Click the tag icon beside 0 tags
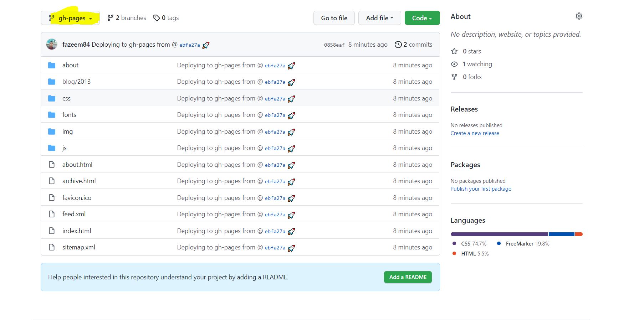This screenshot has width=644, height=320. click(156, 18)
